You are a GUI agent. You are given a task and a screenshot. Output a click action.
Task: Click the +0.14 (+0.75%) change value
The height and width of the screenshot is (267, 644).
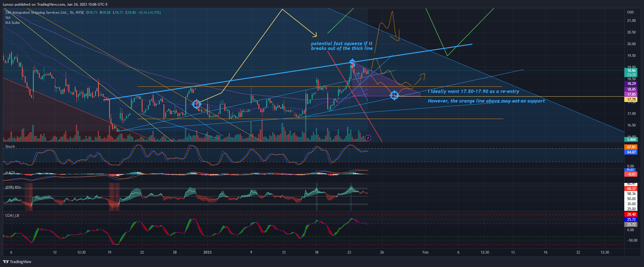tap(149, 13)
